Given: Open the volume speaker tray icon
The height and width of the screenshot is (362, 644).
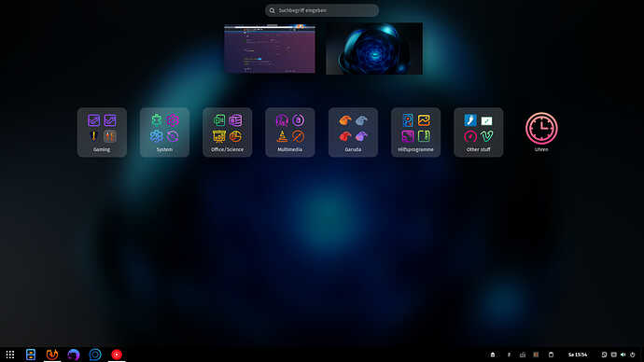Looking at the screenshot, I should tap(623, 355).
